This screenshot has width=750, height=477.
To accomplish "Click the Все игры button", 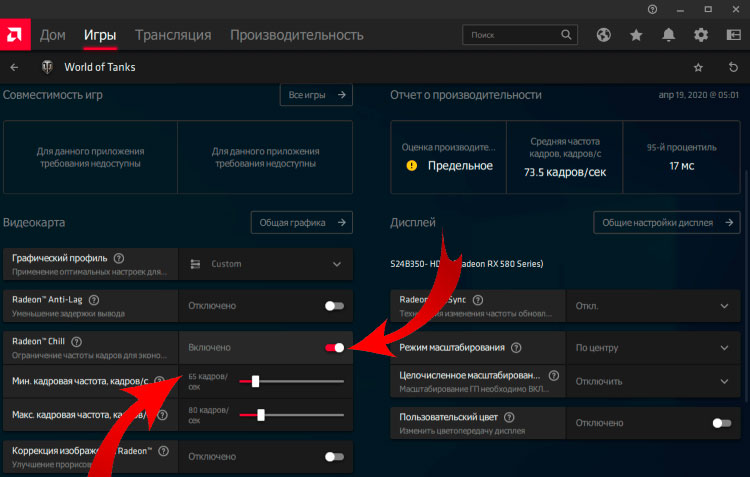I will pos(315,95).
